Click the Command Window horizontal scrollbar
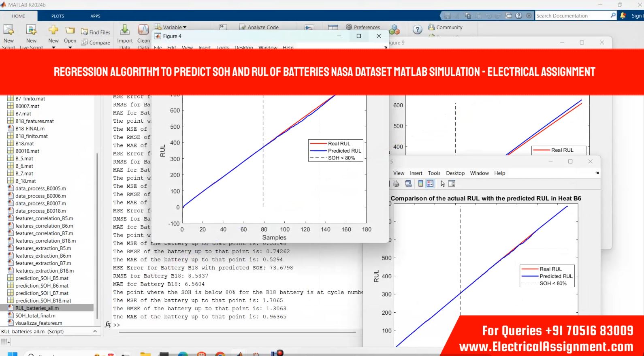The width and height of the screenshot is (644, 356). [x=237, y=332]
